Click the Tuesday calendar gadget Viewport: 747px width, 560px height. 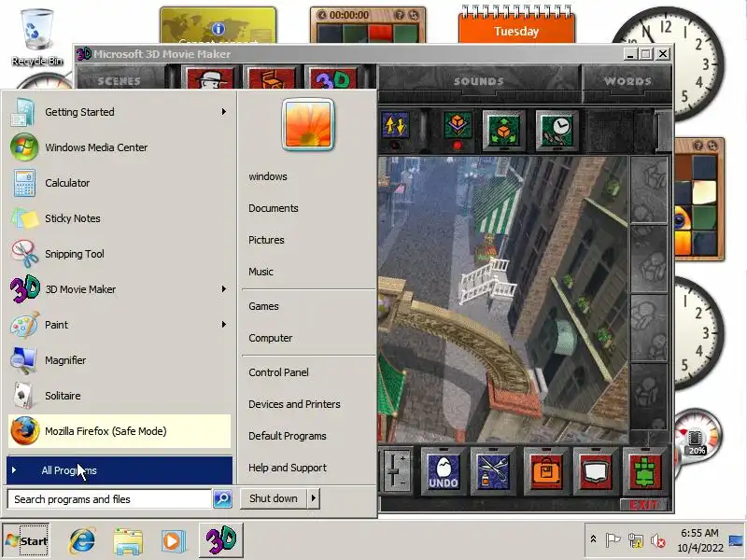(516, 24)
